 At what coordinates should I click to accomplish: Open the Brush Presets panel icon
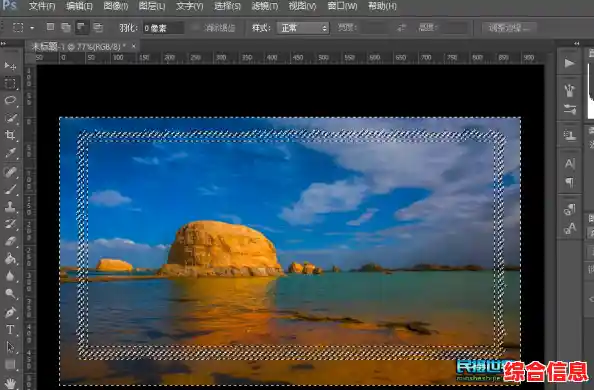tap(569, 91)
